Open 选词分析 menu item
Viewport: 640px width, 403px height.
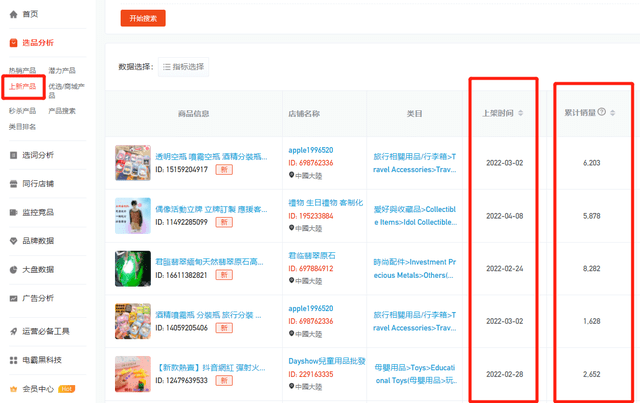38,155
